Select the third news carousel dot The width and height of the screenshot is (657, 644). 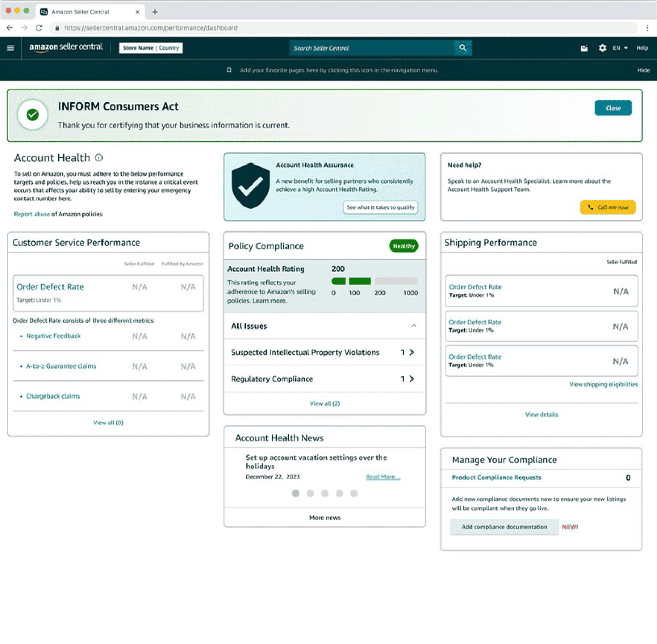pyautogui.click(x=325, y=493)
